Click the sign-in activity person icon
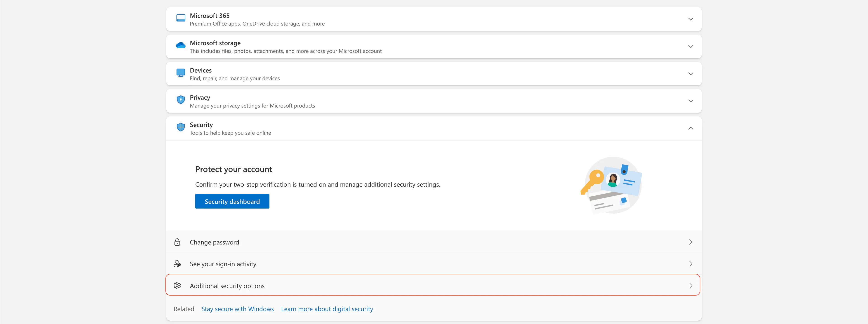Viewport: 868px width, 324px height. point(177,264)
